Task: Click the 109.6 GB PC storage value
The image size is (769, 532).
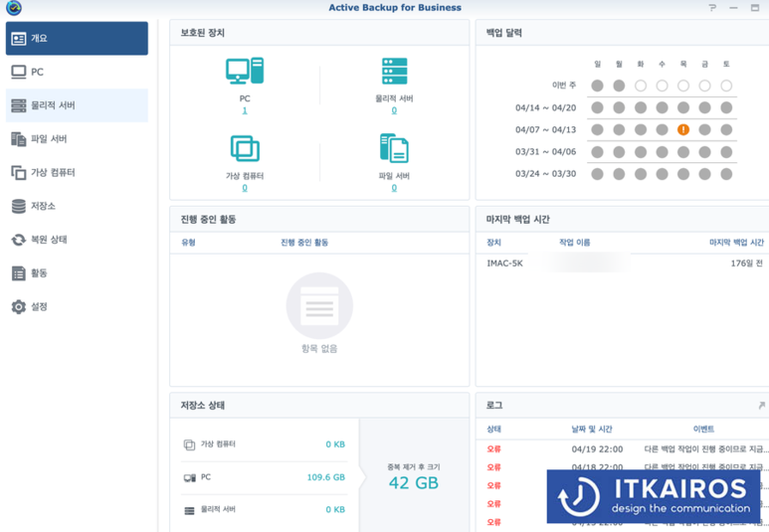Action: point(325,477)
